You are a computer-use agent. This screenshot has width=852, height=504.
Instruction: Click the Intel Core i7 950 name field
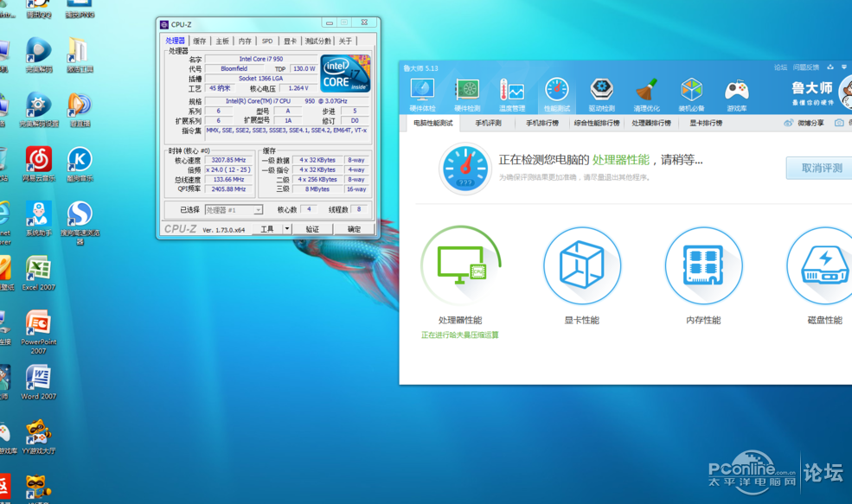[261, 59]
